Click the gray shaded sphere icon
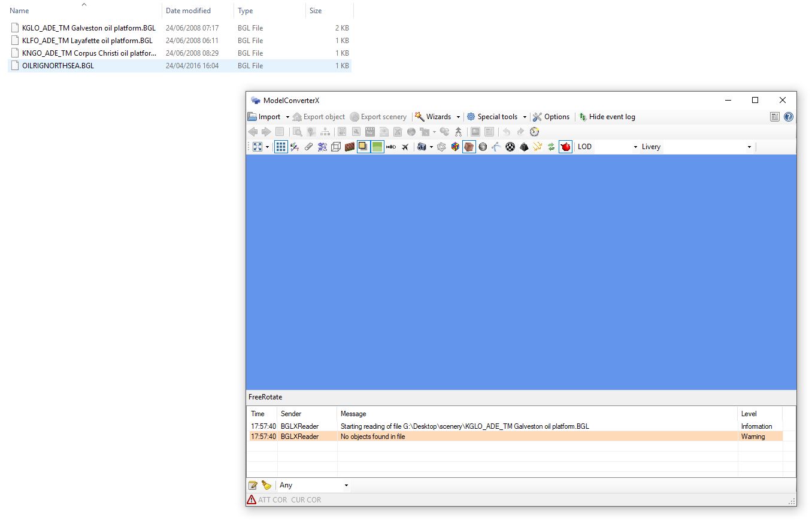The height and width of the screenshot is (521, 812). coord(483,147)
